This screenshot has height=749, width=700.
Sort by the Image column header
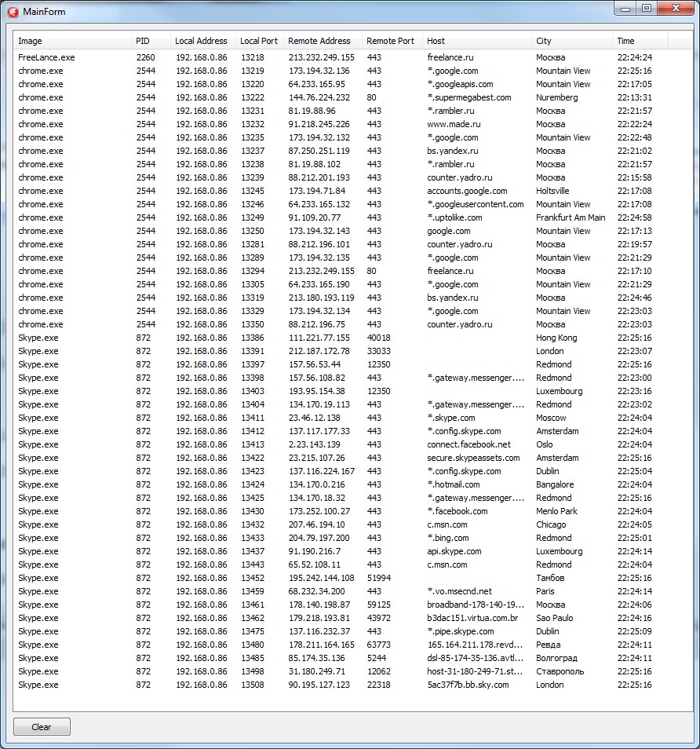coord(72,41)
